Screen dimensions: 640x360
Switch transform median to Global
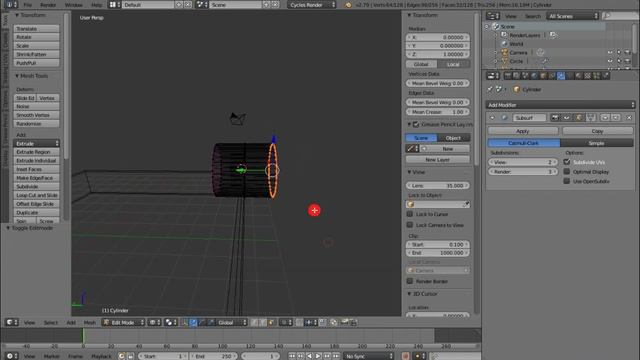coord(421,64)
